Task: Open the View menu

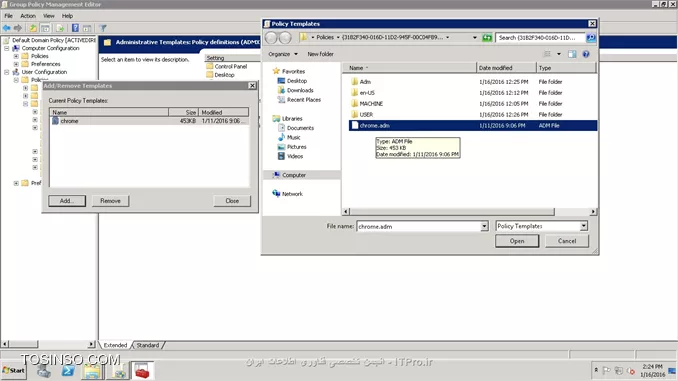Action: point(48,16)
